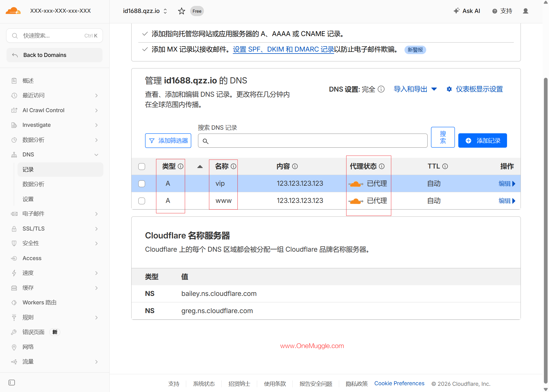The image size is (549, 392).
Task: Click the SSL/TLS lock icon
Action: point(14,229)
